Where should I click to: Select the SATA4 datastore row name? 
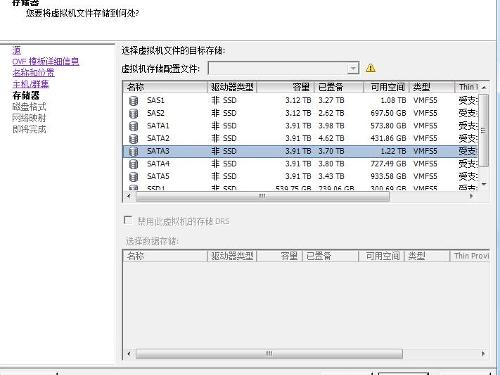(x=158, y=164)
